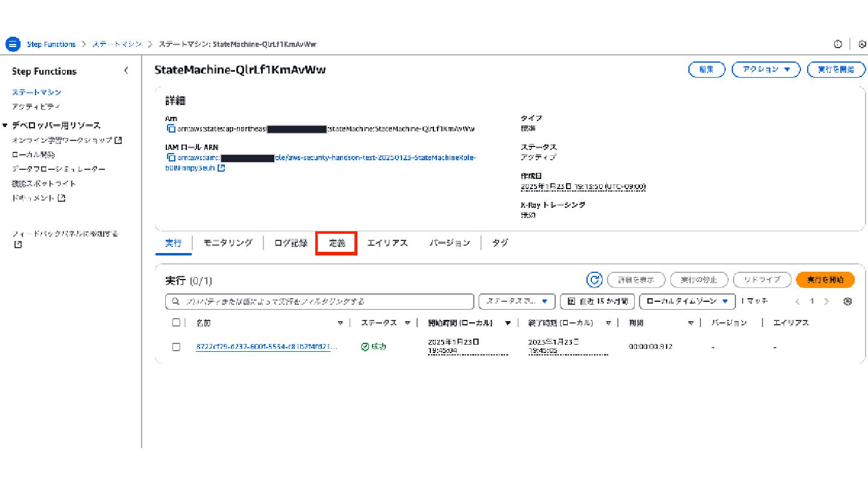The height and width of the screenshot is (488, 868).
Task: Go to the next page of executions
Action: point(826,301)
